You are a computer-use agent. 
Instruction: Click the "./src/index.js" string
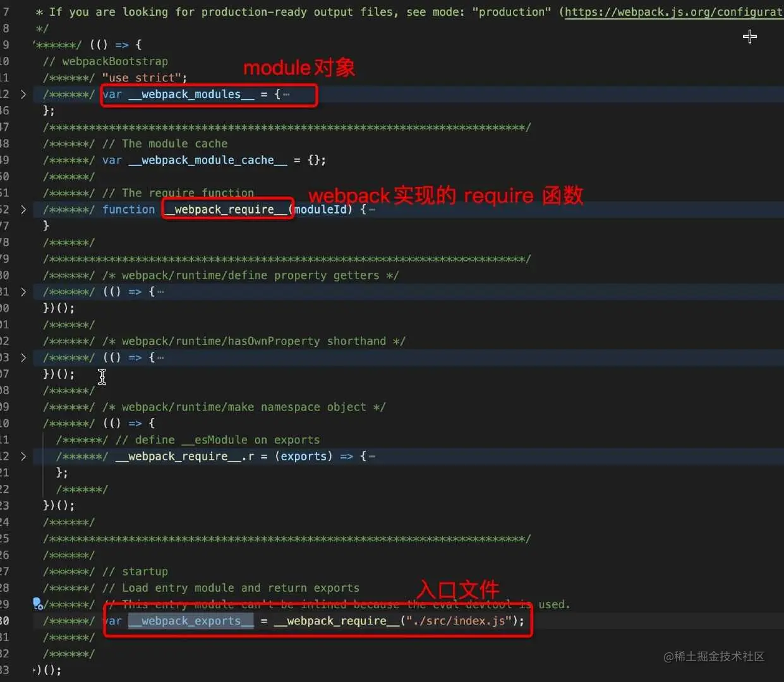click(x=458, y=621)
